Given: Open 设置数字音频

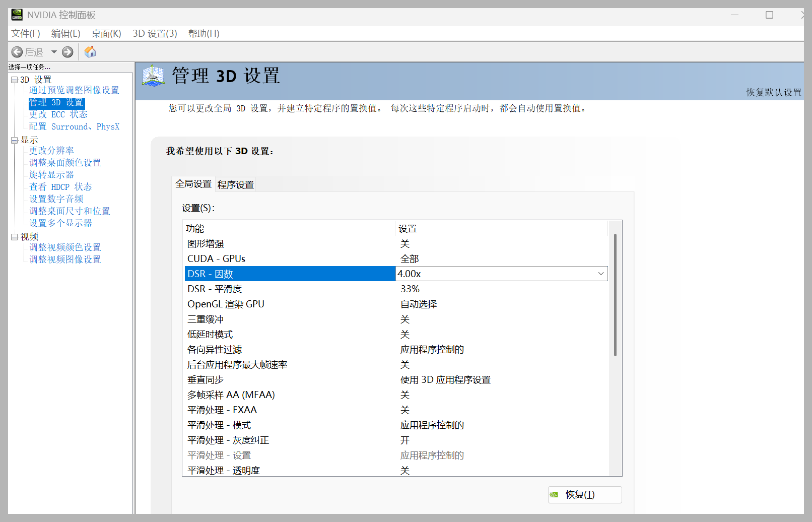Looking at the screenshot, I should (56, 199).
